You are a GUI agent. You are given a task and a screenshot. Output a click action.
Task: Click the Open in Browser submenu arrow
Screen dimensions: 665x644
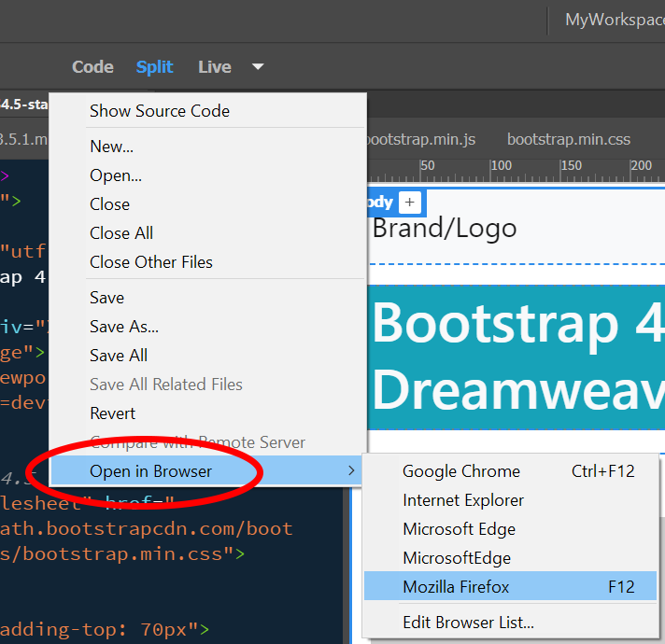click(x=351, y=470)
